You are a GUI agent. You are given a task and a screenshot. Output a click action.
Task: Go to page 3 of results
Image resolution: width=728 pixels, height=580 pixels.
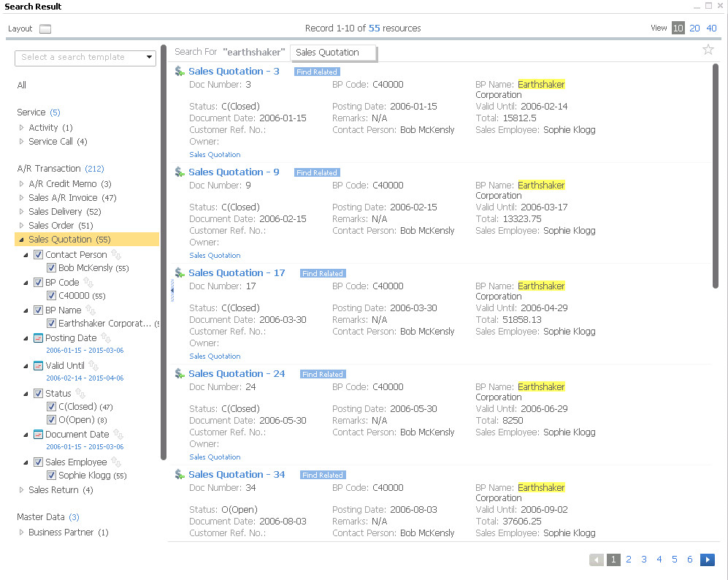pyautogui.click(x=643, y=559)
